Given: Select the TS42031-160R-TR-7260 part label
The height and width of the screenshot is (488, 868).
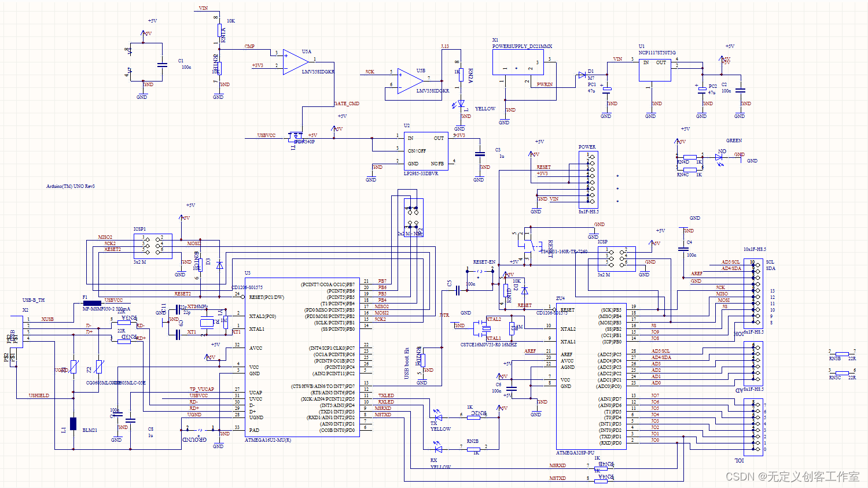Looking at the screenshot, I should (x=564, y=252).
